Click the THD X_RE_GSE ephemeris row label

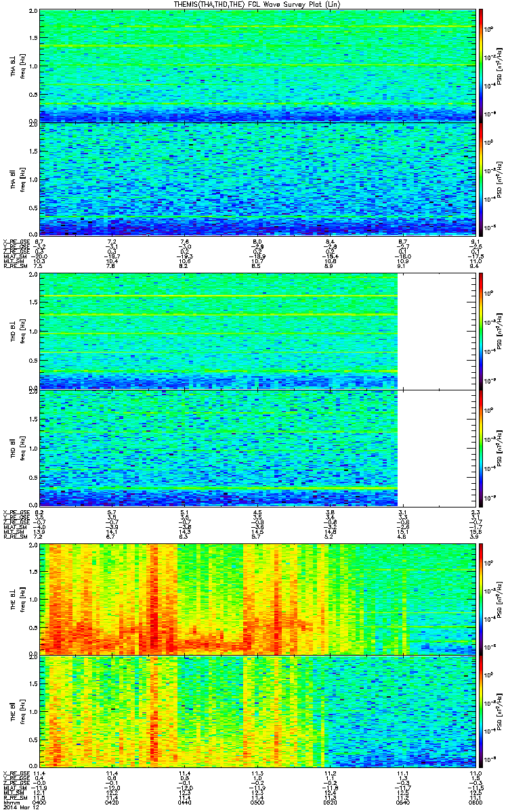click(16, 512)
